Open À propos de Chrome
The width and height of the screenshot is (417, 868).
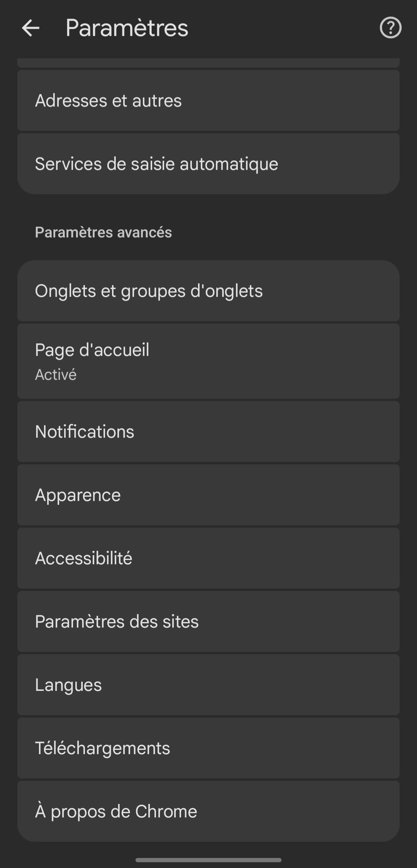[208, 811]
